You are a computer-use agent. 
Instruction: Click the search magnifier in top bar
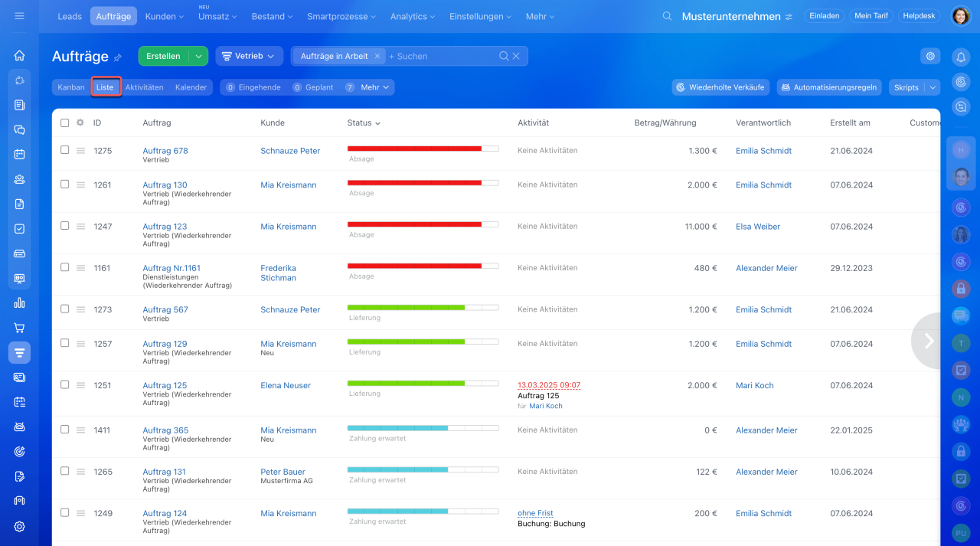coord(667,16)
